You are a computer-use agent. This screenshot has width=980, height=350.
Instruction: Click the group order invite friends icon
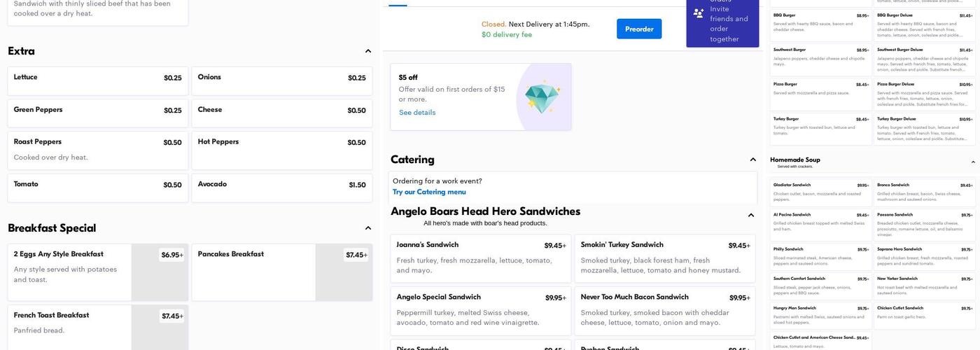(698, 13)
